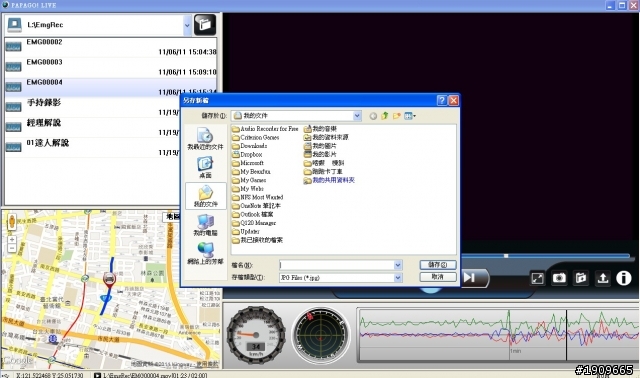Click the video file export icon

pos(581,278)
